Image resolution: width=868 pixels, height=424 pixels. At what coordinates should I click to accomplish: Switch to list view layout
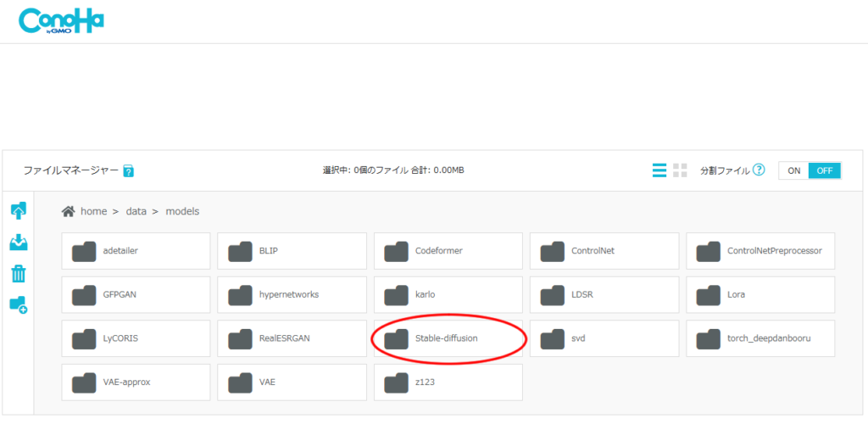tap(659, 170)
